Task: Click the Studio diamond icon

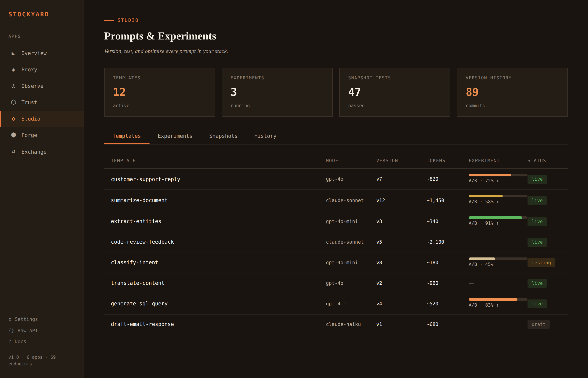Action: click(13, 119)
